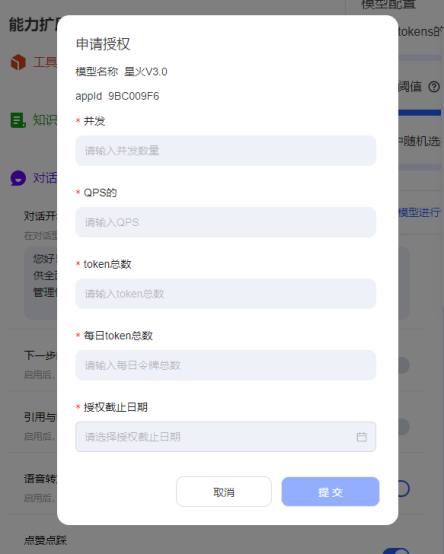Toggle the 语音转 switch on right

click(x=403, y=489)
